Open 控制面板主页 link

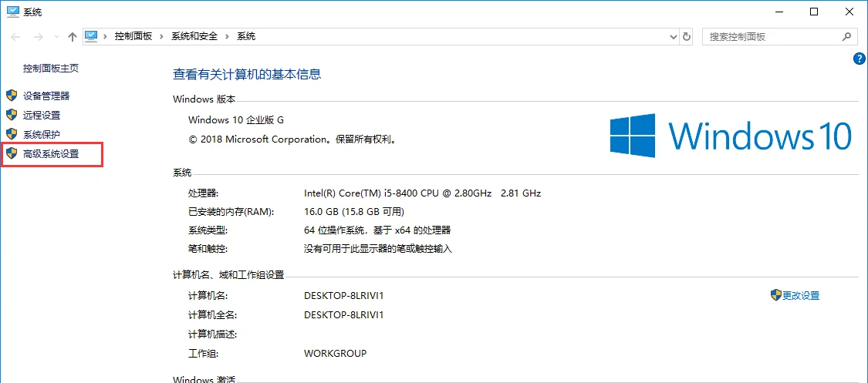(x=51, y=69)
